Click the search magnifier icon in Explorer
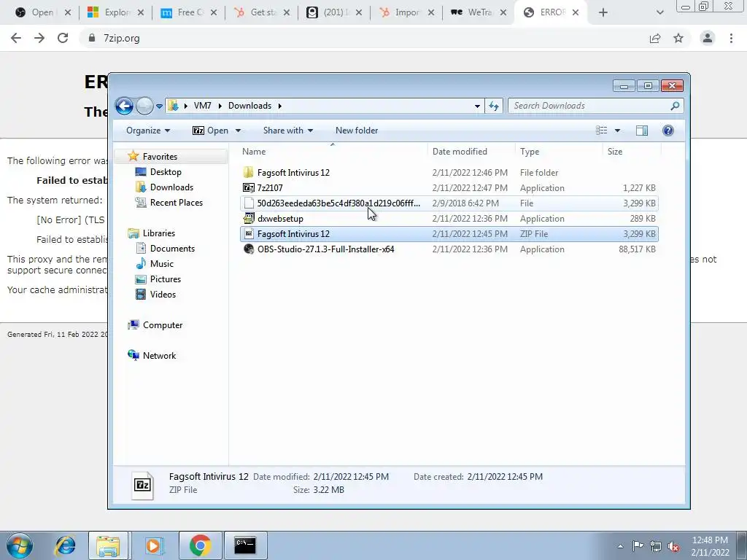 675,106
